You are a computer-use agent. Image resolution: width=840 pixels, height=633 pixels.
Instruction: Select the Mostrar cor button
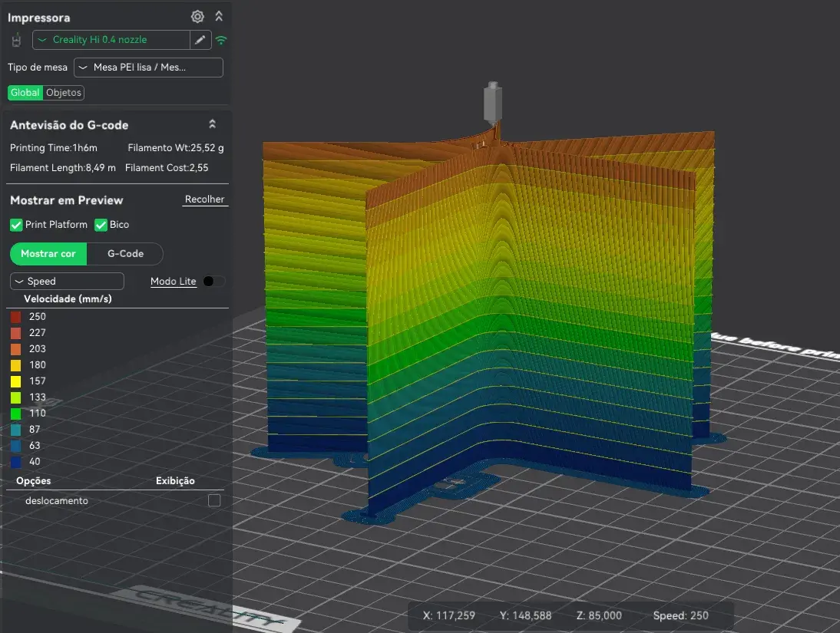pos(48,254)
